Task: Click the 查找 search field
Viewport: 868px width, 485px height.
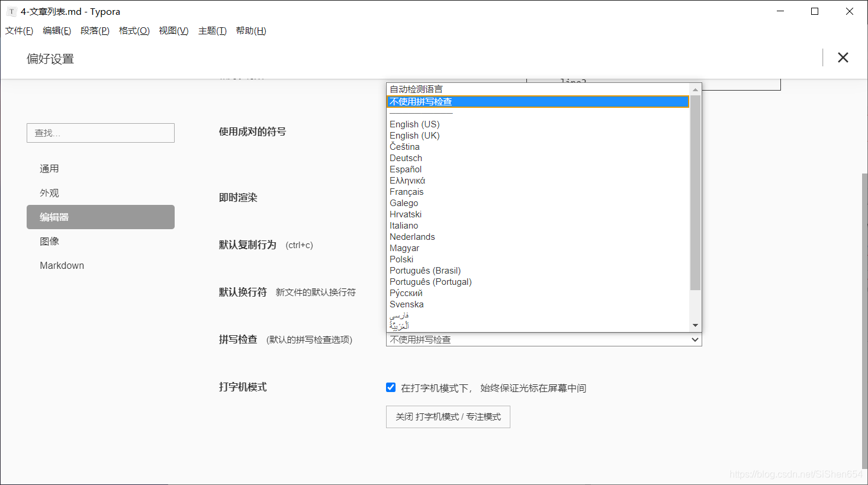Action: pos(101,133)
